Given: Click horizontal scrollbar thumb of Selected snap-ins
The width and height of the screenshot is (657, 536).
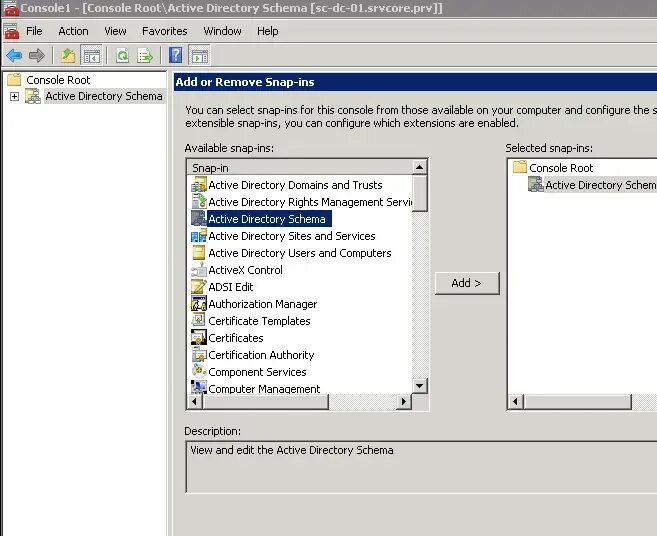Looking at the screenshot, I should click(577, 401).
